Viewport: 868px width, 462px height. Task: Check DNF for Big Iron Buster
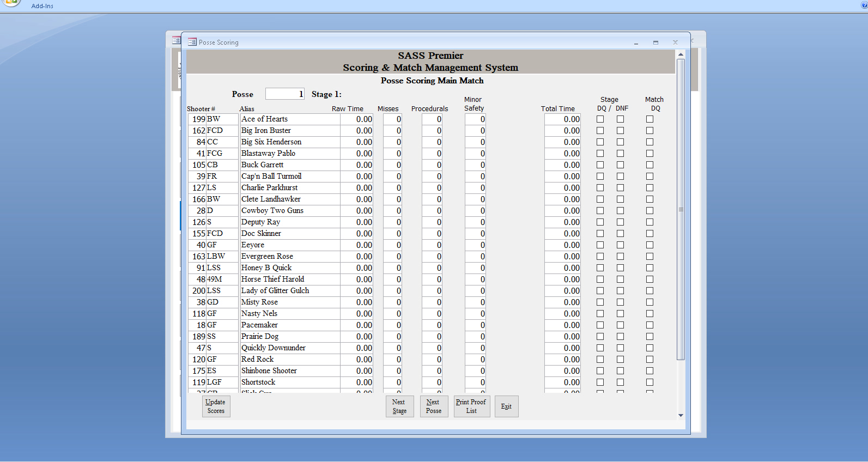(620, 131)
